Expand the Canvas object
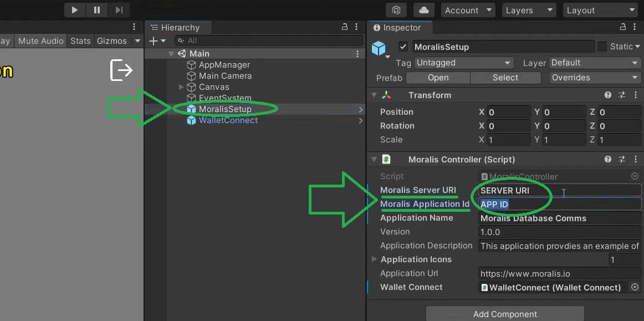The image size is (644, 321). (x=181, y=87)
